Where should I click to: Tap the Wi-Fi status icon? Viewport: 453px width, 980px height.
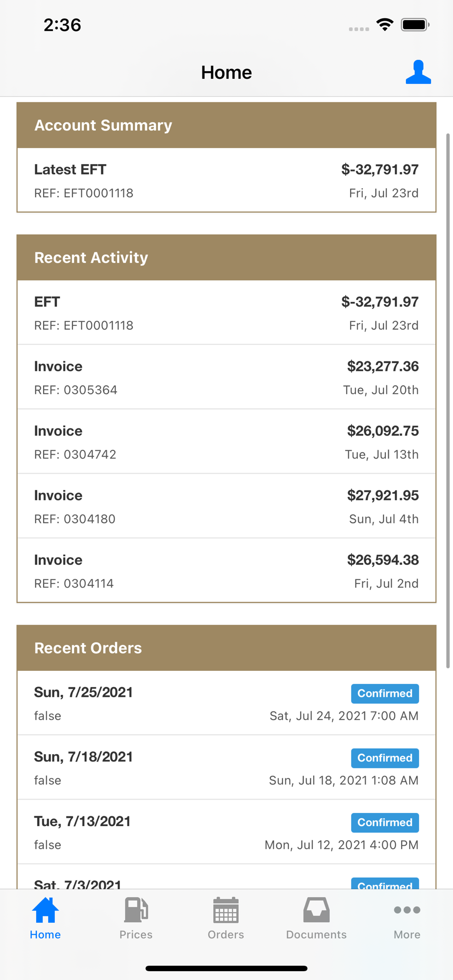pyautogui.click(x=385, y=24)
